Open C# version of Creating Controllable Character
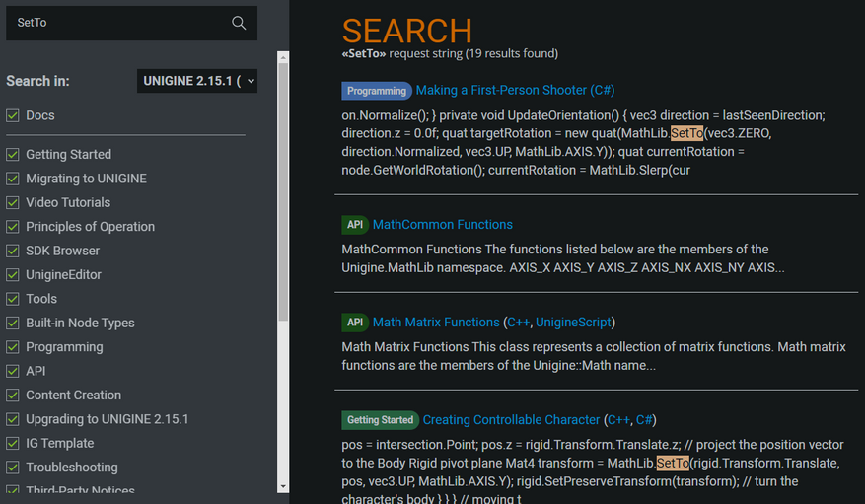Screen dimensions: 865x504 click(x=644, y=419)
